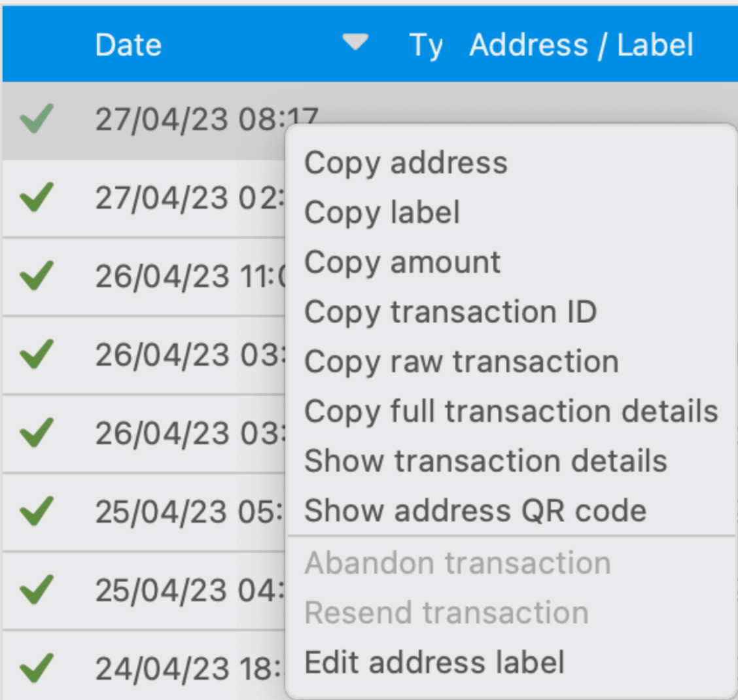
Task: Click Copy label menu entry
Action: 381,213
